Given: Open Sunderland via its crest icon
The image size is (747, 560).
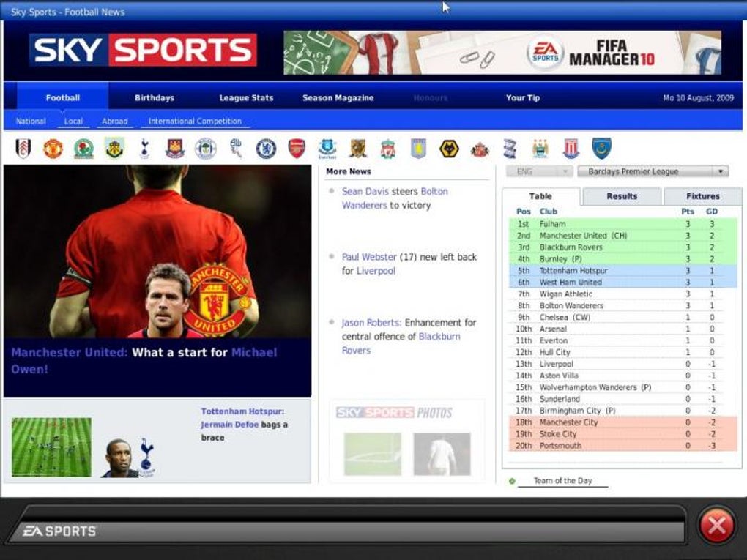Looking at the screenshot, I should pyautogui.click(x=480, y=149).
